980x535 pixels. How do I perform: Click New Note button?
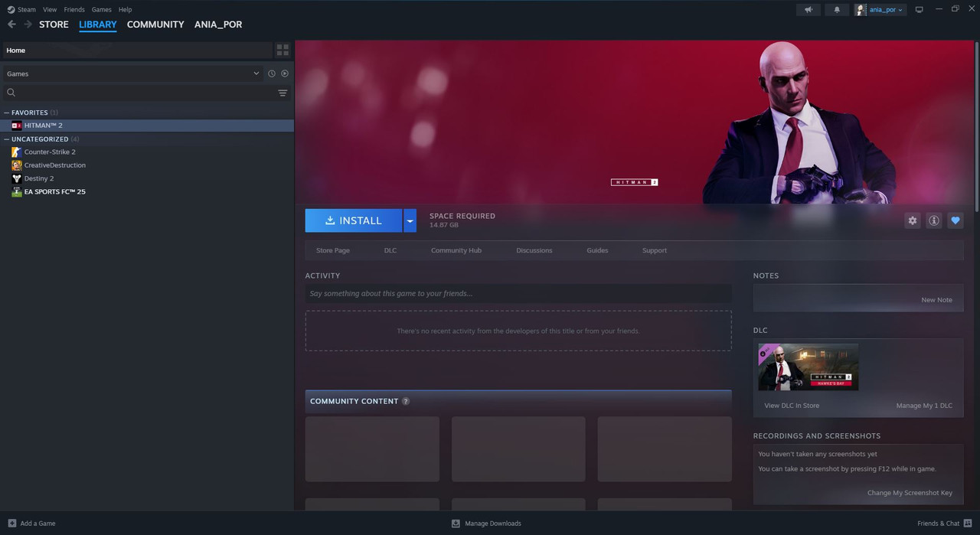937,300
